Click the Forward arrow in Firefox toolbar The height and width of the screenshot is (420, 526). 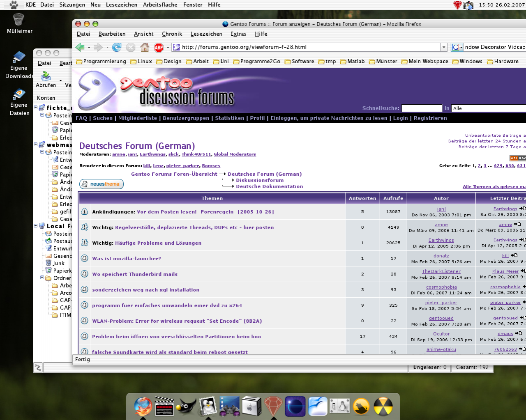(x=98, y=48)
